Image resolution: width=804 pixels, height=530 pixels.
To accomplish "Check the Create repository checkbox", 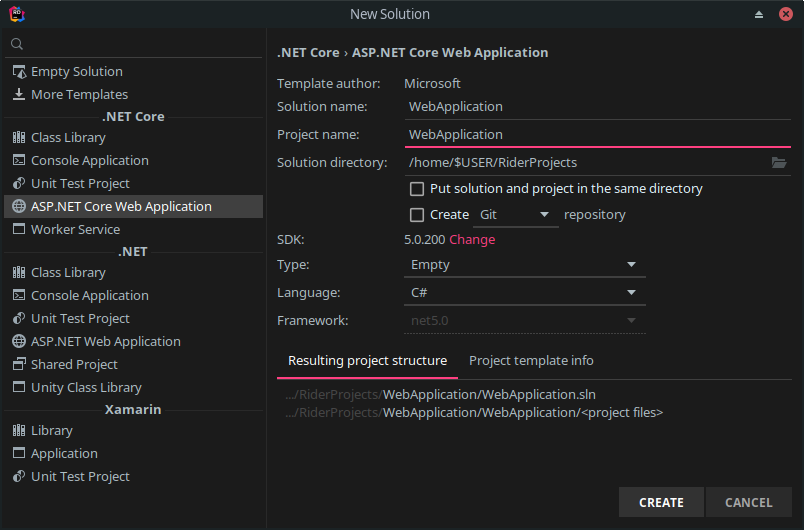I will coord(417,215).
